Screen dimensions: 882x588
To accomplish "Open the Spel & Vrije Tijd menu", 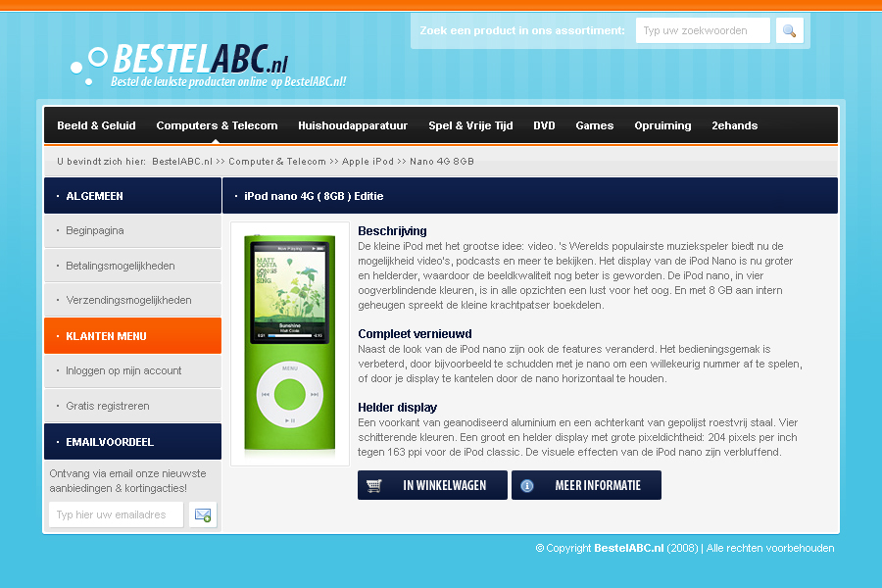I will [470, 125].
